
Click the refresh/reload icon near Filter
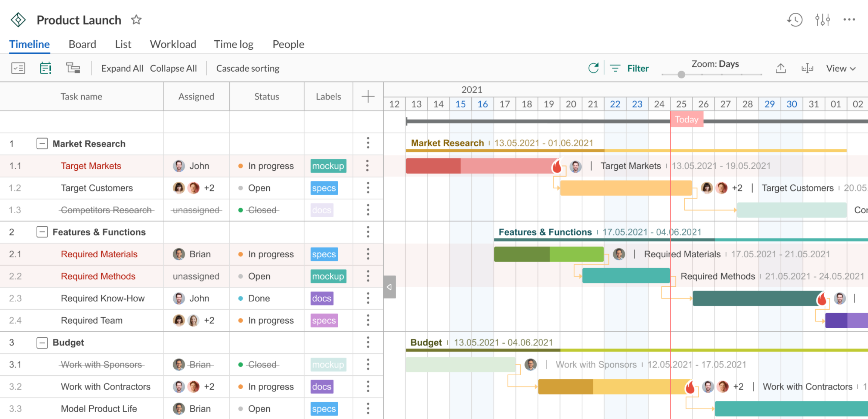[x=593, y=68]
